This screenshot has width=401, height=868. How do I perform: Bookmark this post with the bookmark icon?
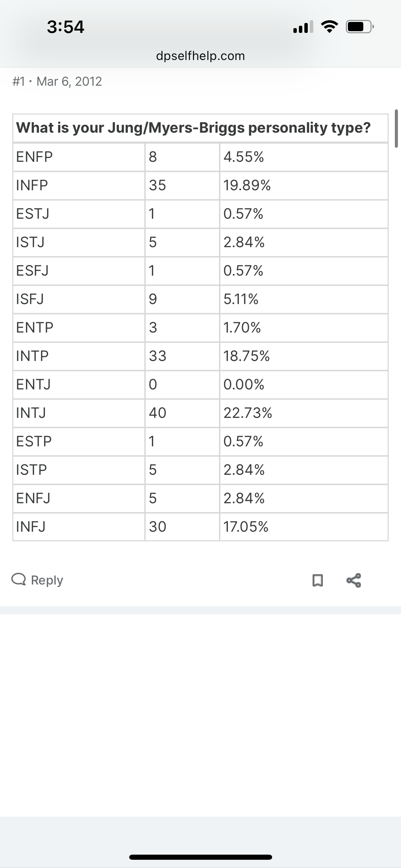[x=318, y=580]
